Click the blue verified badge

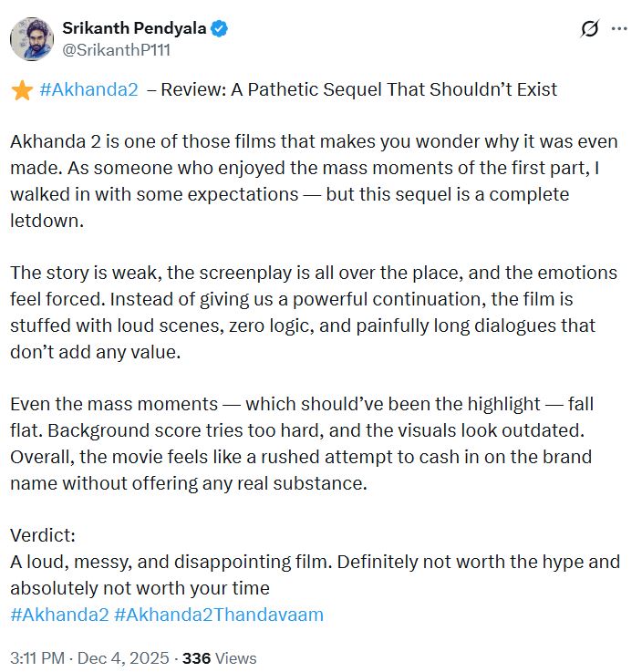220,28
